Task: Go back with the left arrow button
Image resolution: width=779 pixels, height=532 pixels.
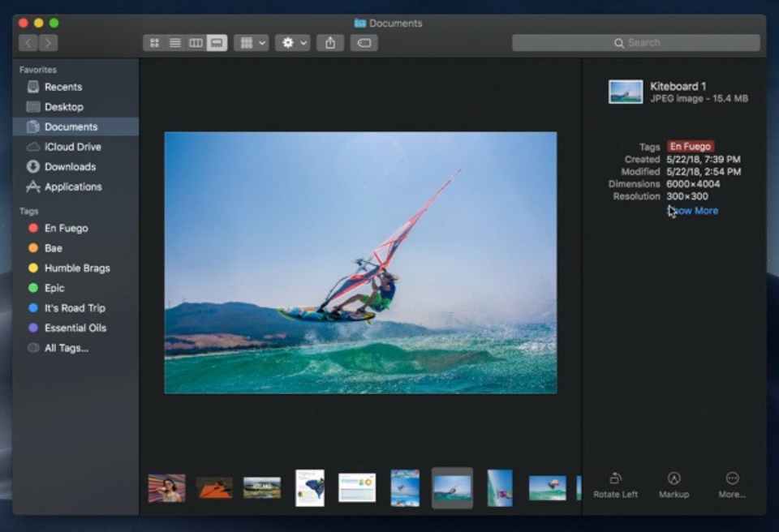Action: pos(29,43)
